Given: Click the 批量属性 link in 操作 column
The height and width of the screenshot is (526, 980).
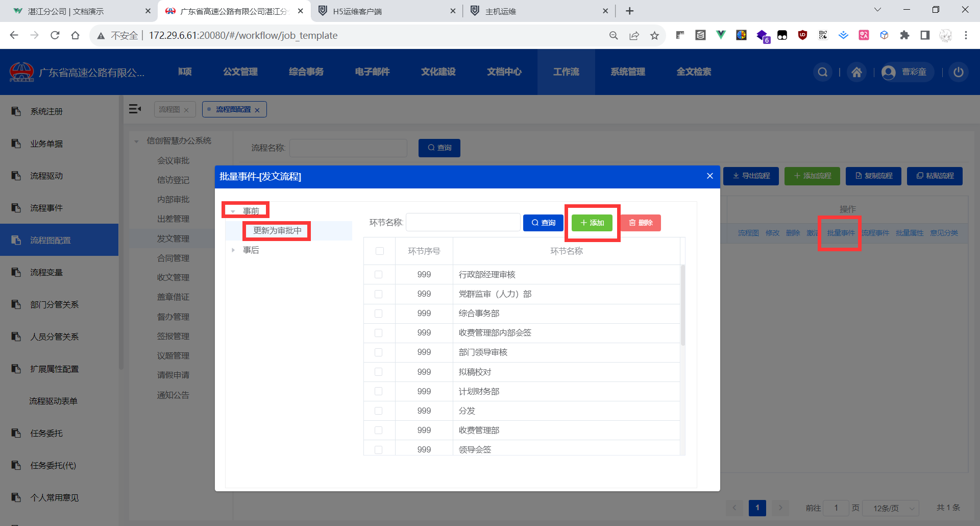Looking at the screenshot, I should pos(910,233).
